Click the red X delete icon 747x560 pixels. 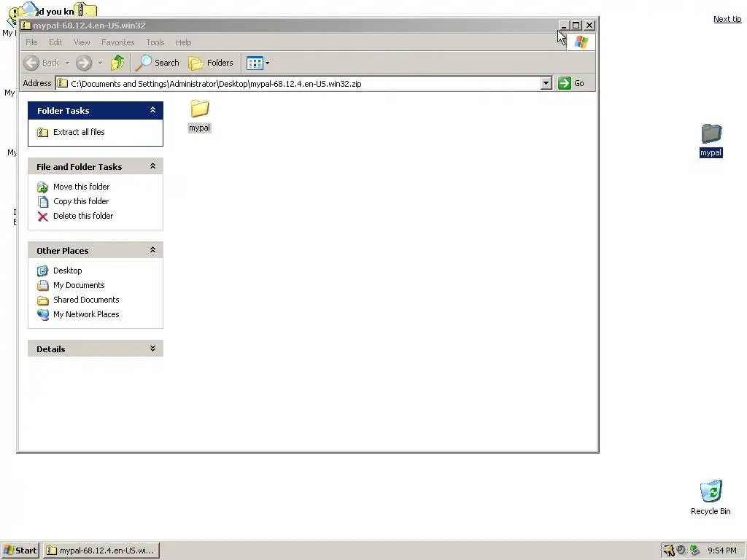(x=43, y=217)
